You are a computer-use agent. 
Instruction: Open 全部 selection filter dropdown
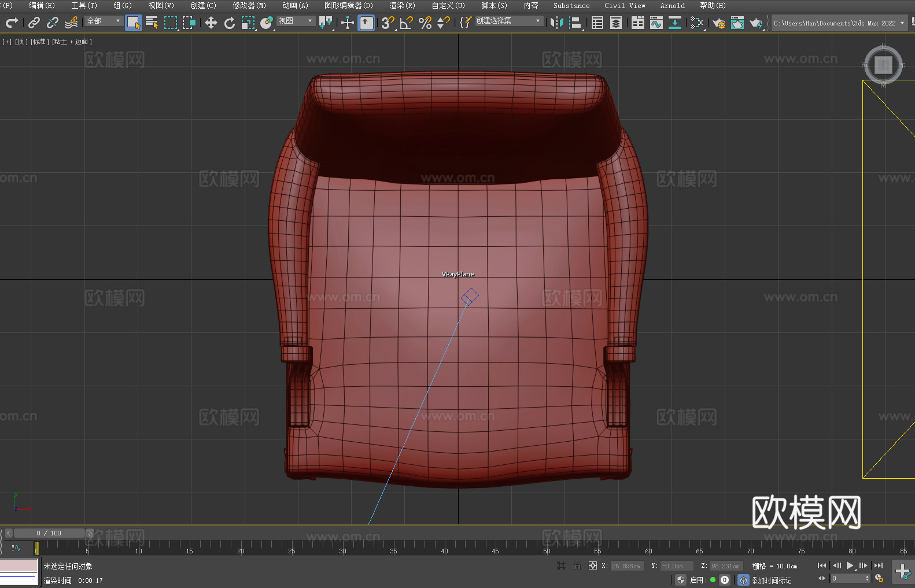point(104,21)
